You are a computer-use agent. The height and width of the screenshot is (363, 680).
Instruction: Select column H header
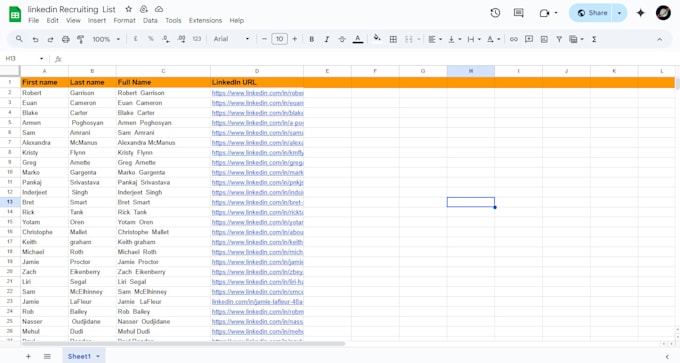click(x=471, y=71)
